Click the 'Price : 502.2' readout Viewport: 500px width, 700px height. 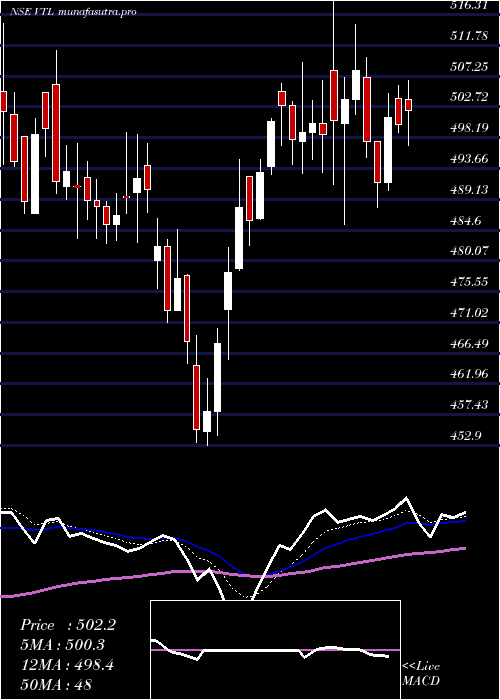pyautogui.click(x=68, y=625)
